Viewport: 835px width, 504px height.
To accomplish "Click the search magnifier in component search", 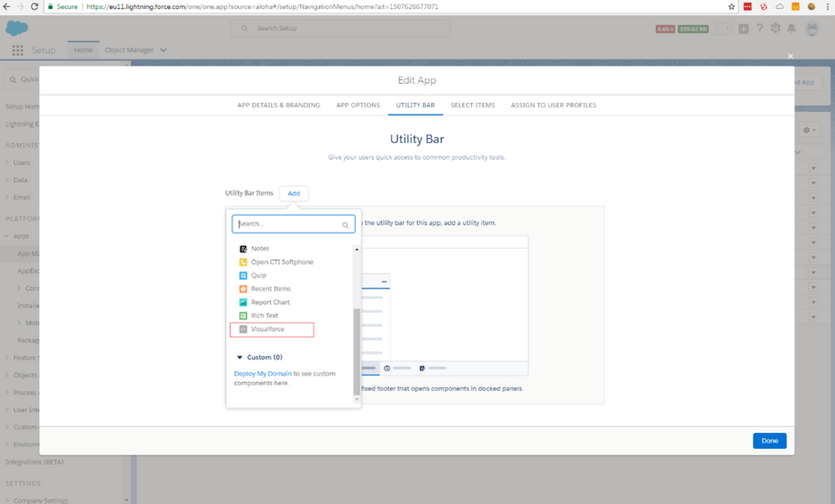I will [x=345, y=225].
